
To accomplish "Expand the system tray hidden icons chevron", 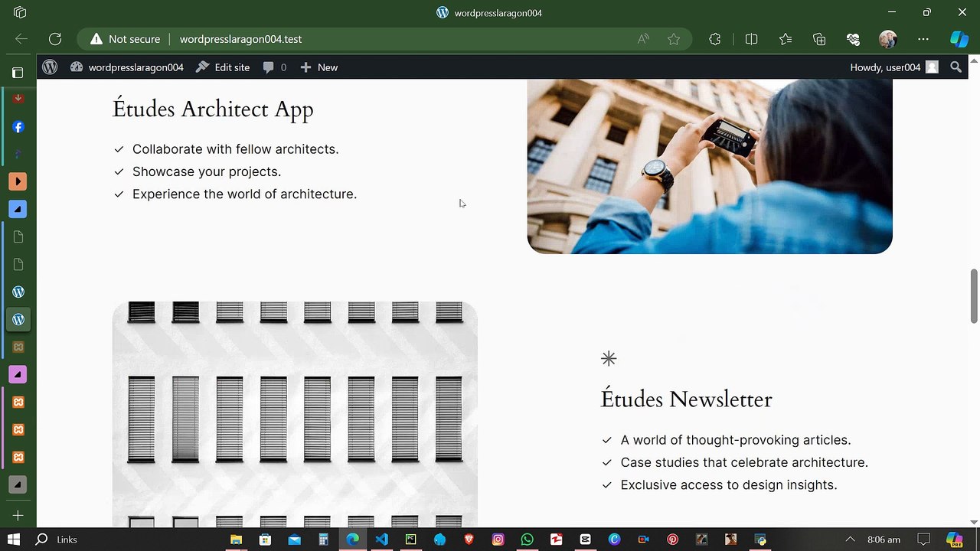I will [x=850, y=540].
